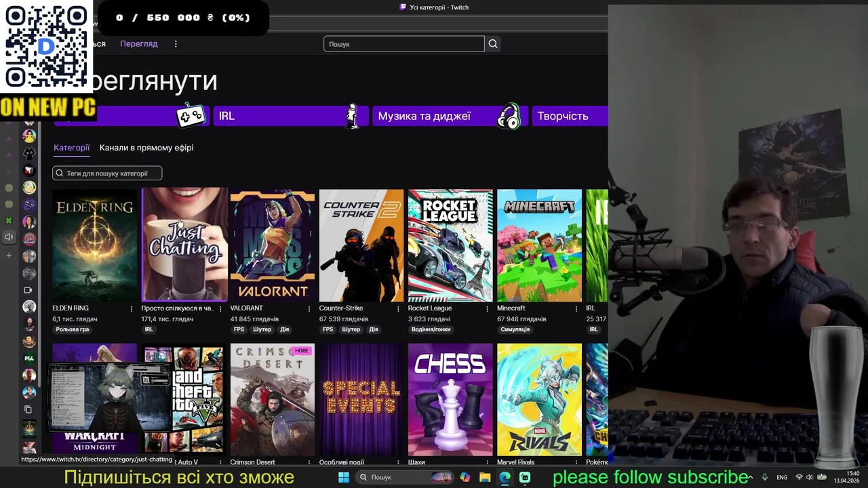Viewport: 868px width, 488px height.
Task: Open VALORANT card three-dot options
Action: tap(309, 308)
